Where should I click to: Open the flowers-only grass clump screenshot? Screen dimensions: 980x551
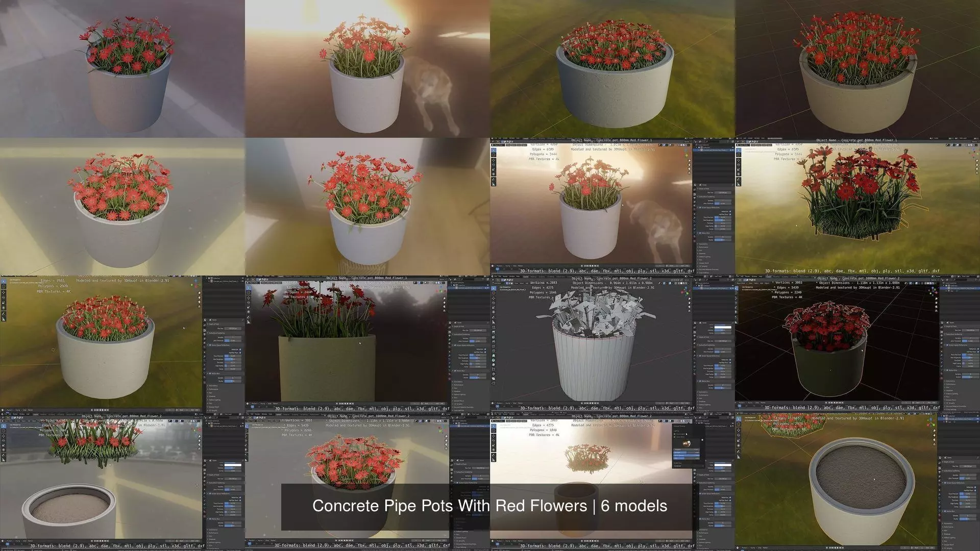[x=857, y=207]
